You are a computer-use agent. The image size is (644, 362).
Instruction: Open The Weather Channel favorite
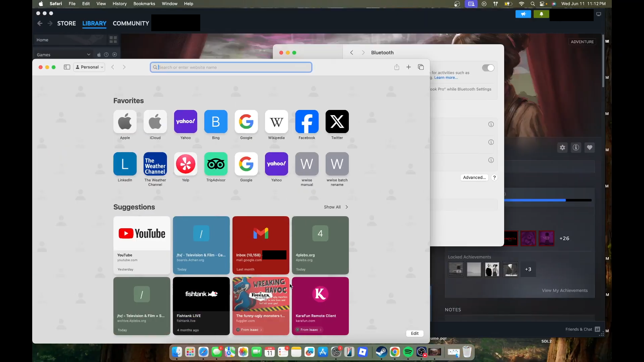(155, 164)
